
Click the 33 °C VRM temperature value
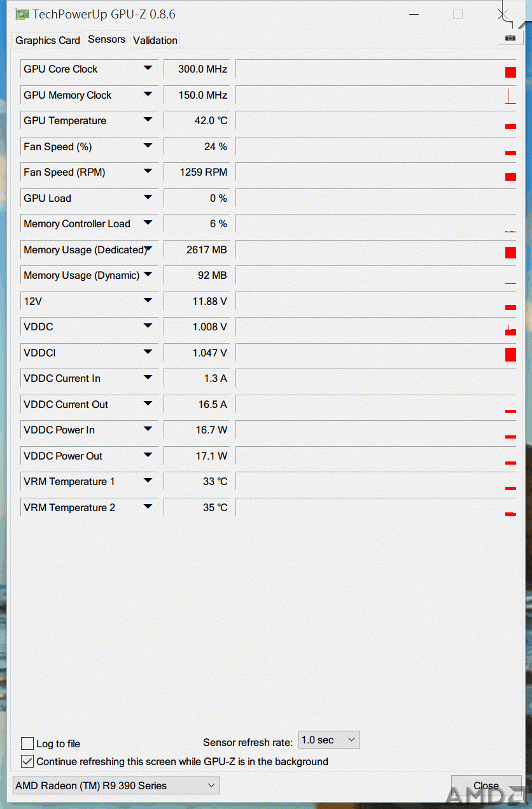pos(197,481)
